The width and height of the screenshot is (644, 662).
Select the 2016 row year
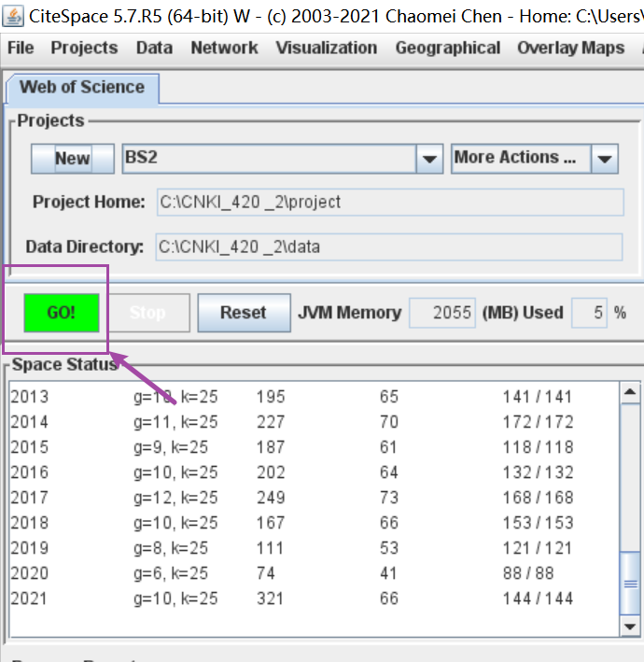(x=30, y=472)
